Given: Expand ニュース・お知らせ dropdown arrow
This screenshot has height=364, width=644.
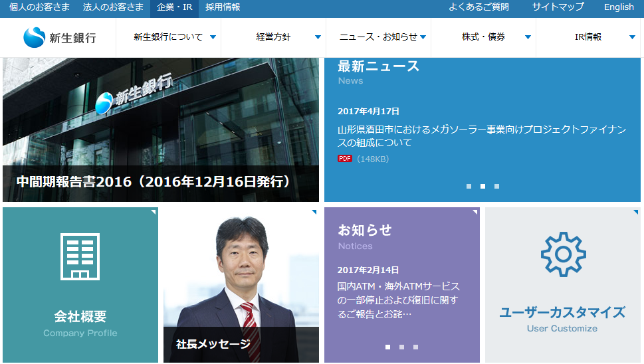Looking at the screenshot, I should point(423,37).
